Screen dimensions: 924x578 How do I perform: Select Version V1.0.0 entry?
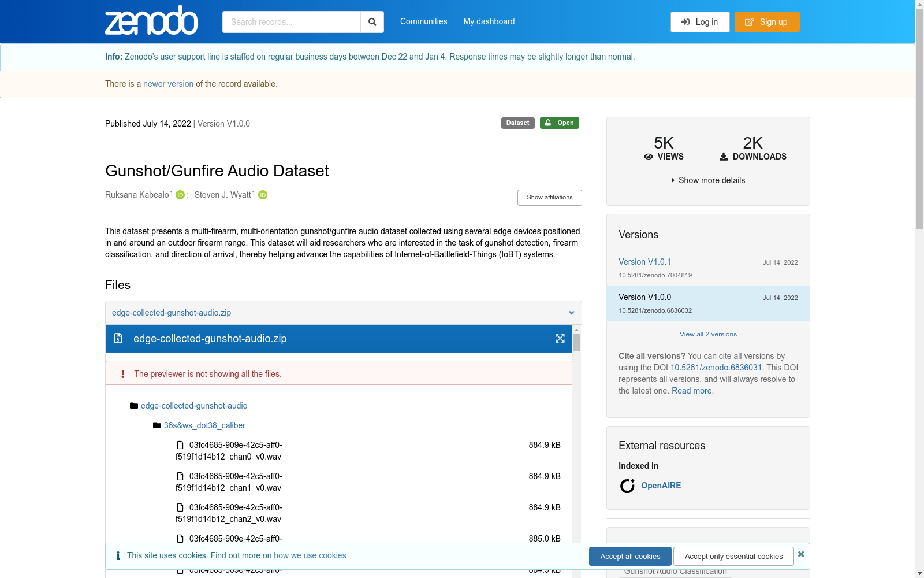708,303
